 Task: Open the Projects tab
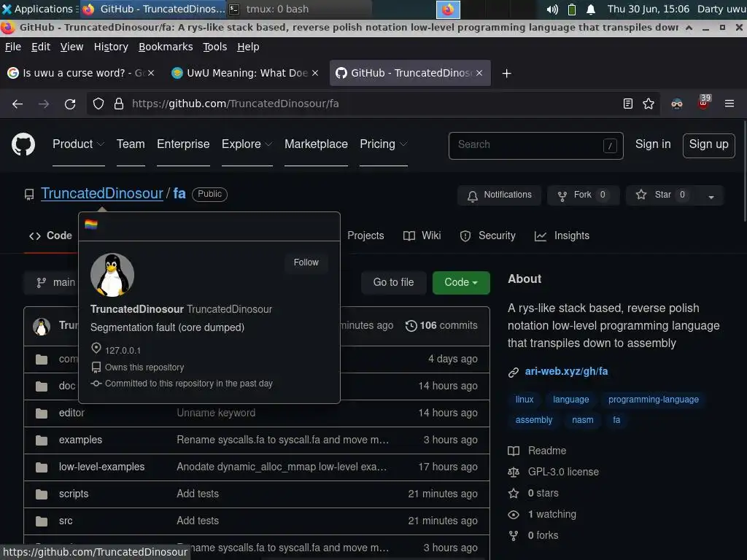(x=365, y=236)
